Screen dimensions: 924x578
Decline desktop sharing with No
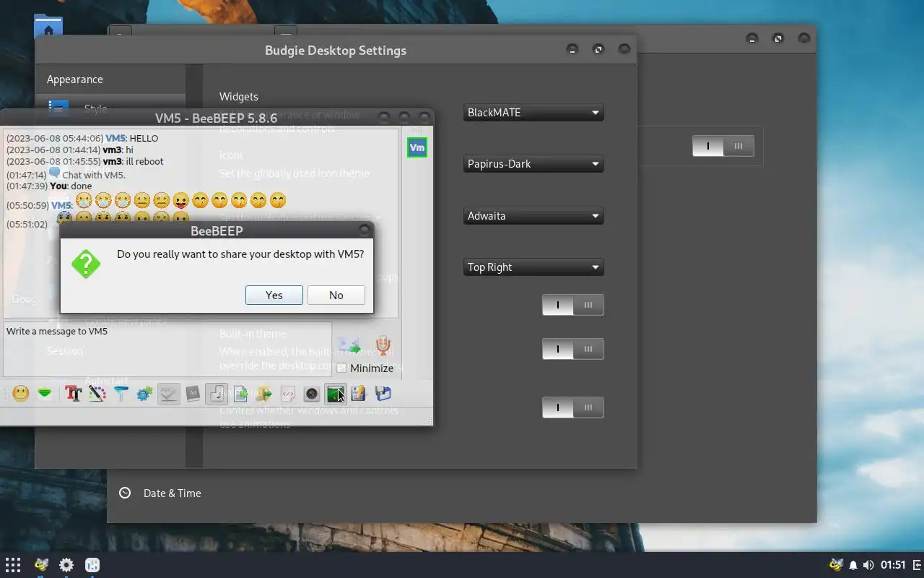[336, 295]
